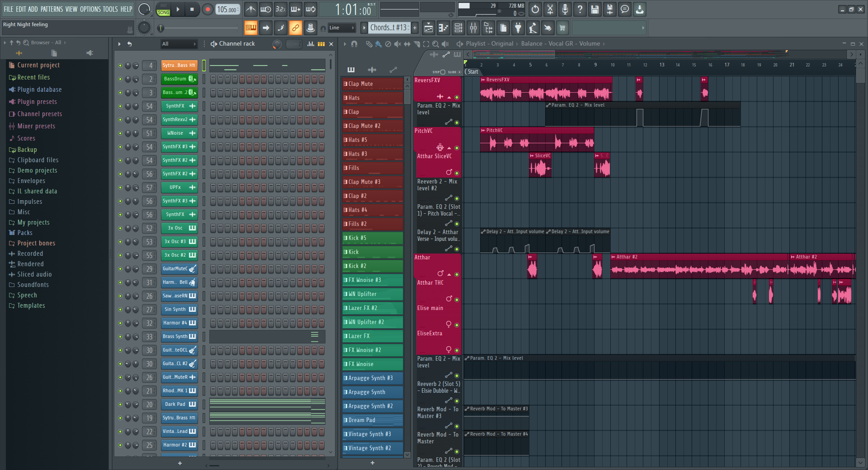Click the stop button
Image resolution: width=868 pixels, height=470 pixels.
click(192, 9)
